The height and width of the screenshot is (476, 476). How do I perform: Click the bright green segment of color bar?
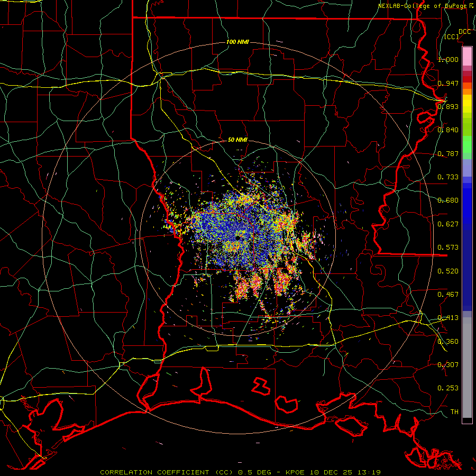(x=467, y=144)
